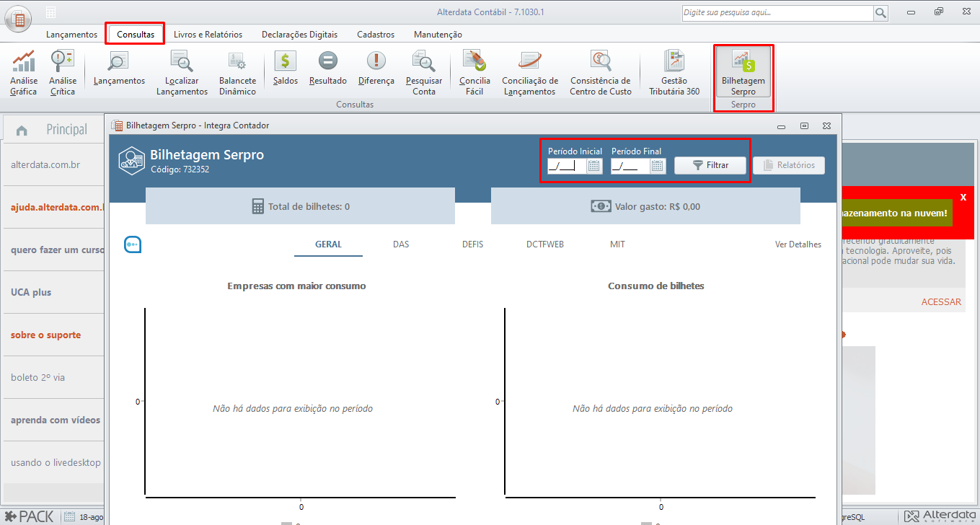
Task: Click 'quero fazer um curso' link
Action: click(56, 250)
